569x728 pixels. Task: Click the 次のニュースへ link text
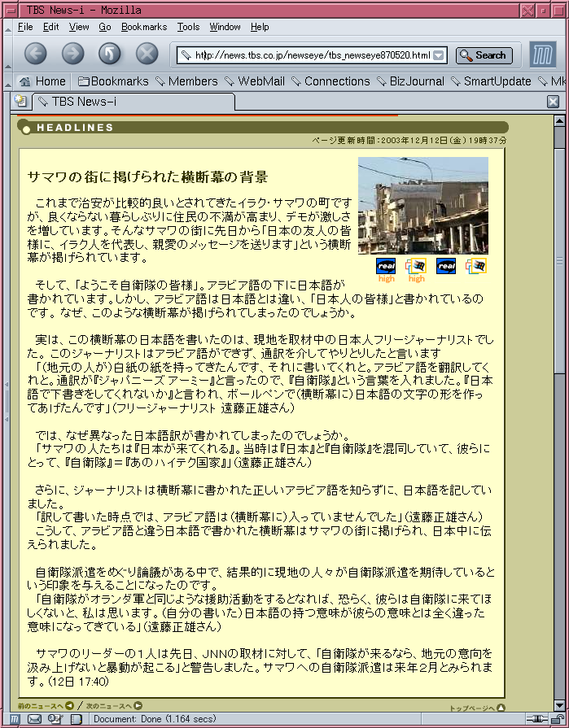(x=109, y=706)
